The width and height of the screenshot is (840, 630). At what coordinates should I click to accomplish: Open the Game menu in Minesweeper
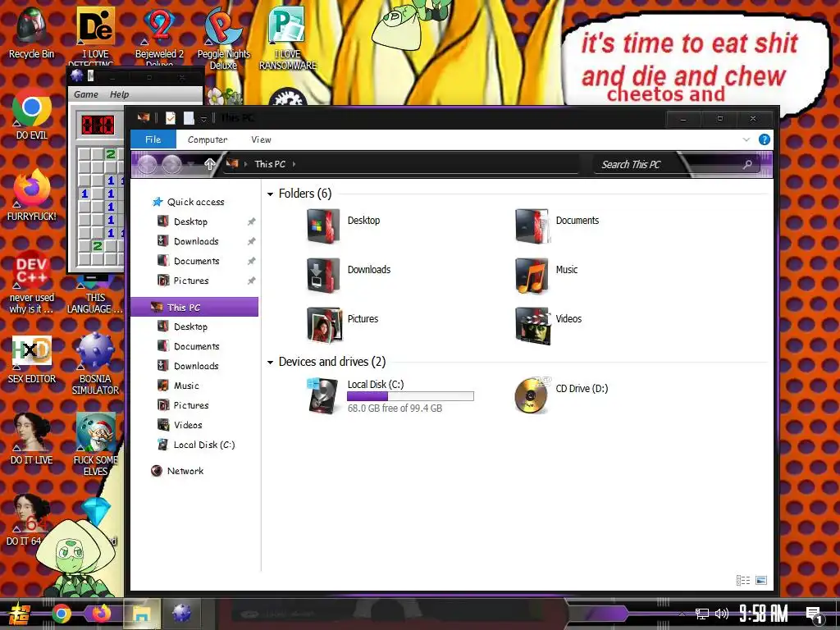point(85,94)
